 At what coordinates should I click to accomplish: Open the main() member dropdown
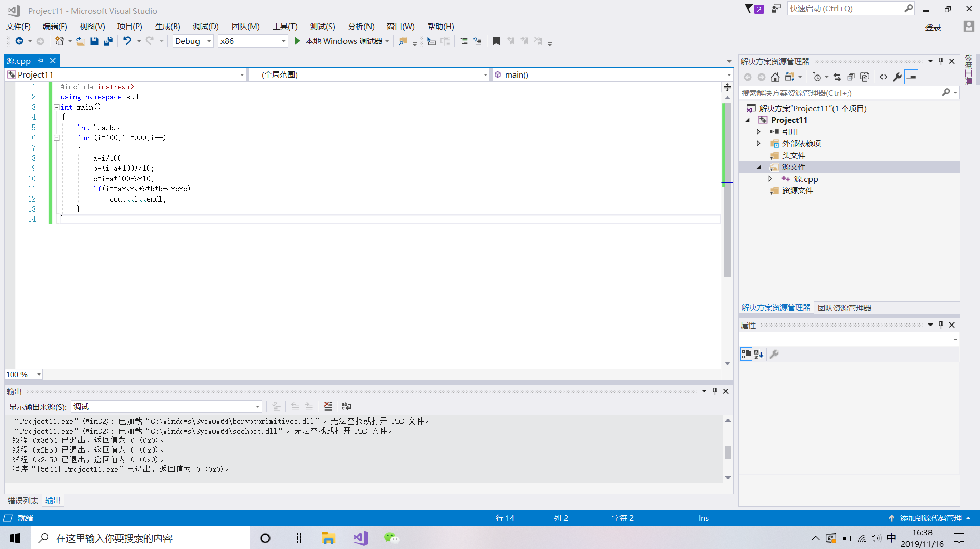click(x=612, y=75)
